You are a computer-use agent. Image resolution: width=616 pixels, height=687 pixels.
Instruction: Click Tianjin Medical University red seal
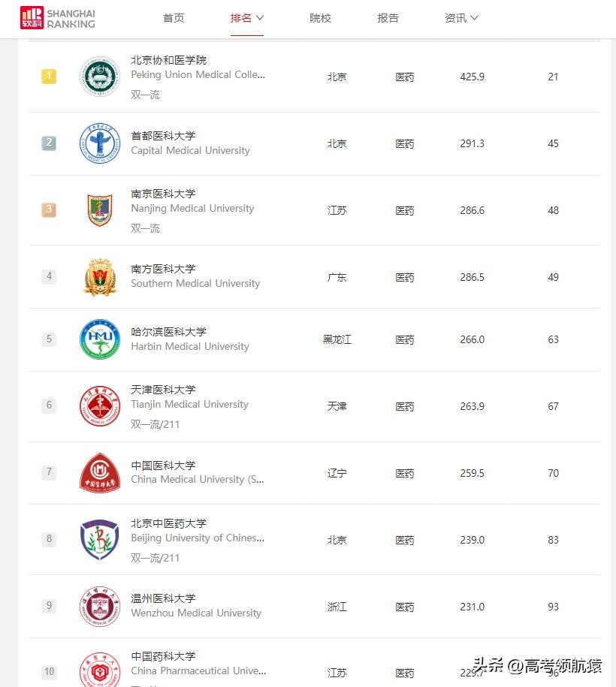click(x=100, y=405)
